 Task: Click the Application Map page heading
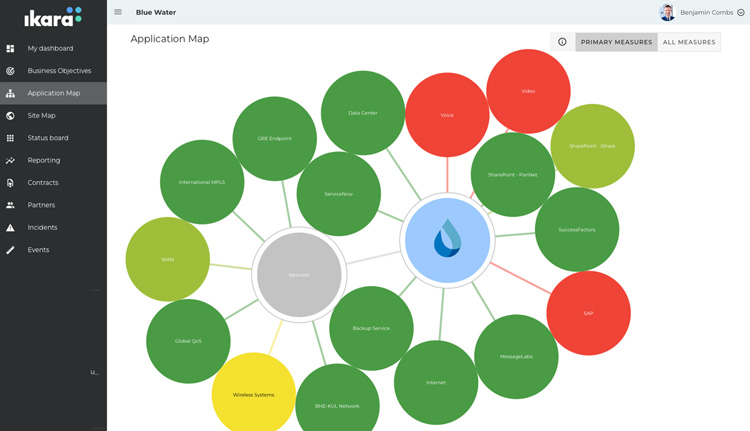pos(170,39)
